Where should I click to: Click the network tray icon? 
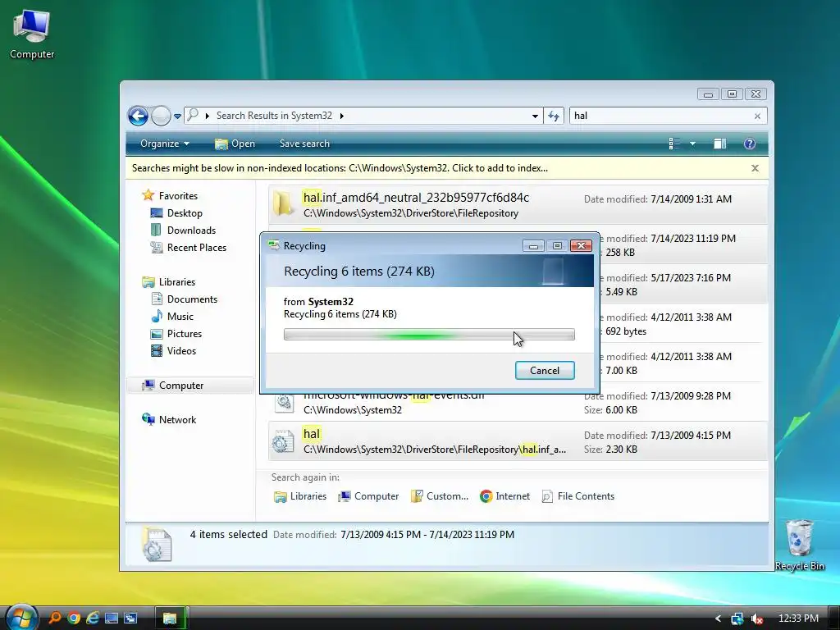tap(737, 619)
